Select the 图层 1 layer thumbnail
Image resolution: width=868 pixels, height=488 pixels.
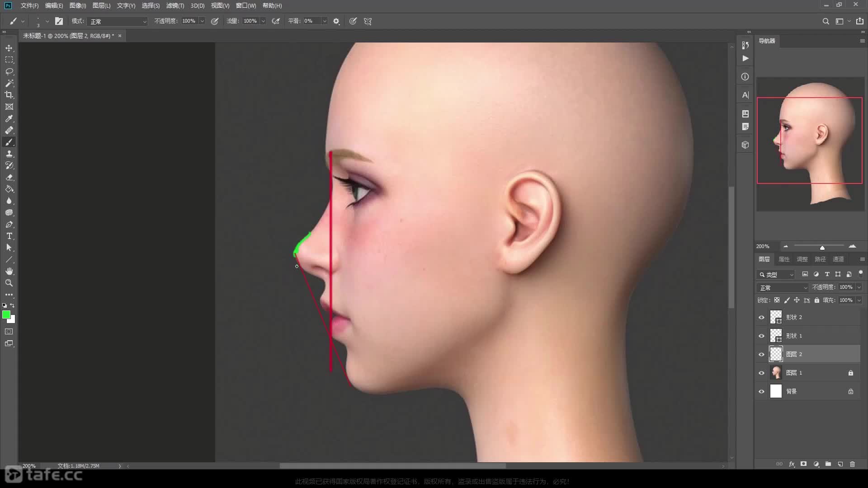point(776,373)
